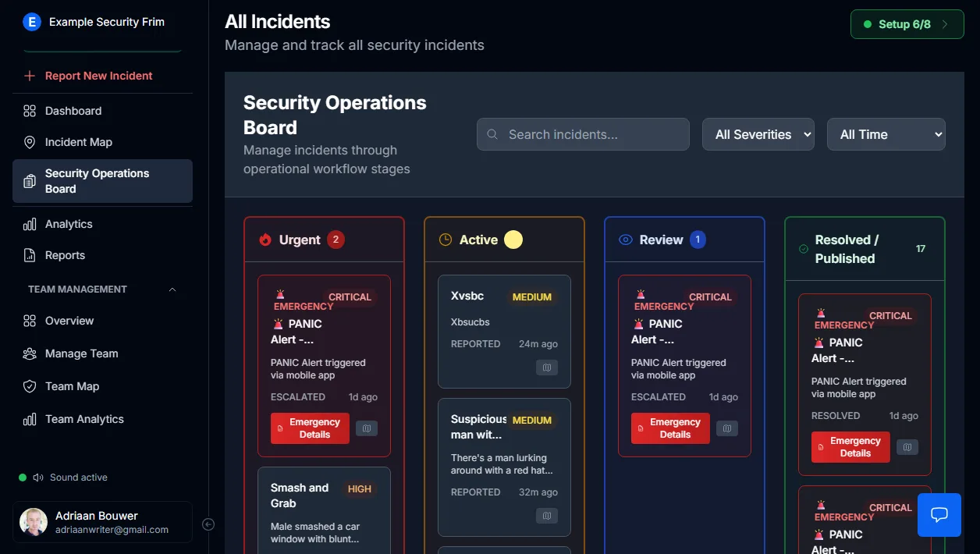Open the All Severities dropdown

click(x=758, y=134)
